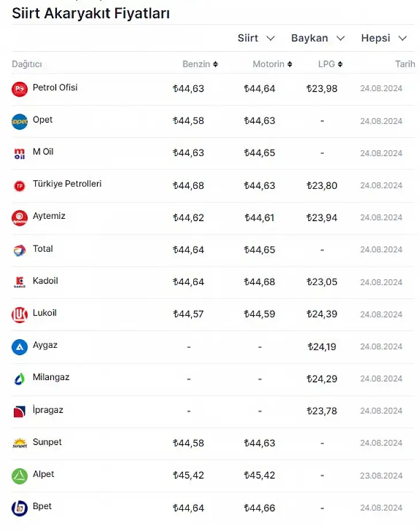This screenshot has height=531, width=420.
Task: Click the Türkiye Petrolleri logo
Action: click(x=20, y=186)
